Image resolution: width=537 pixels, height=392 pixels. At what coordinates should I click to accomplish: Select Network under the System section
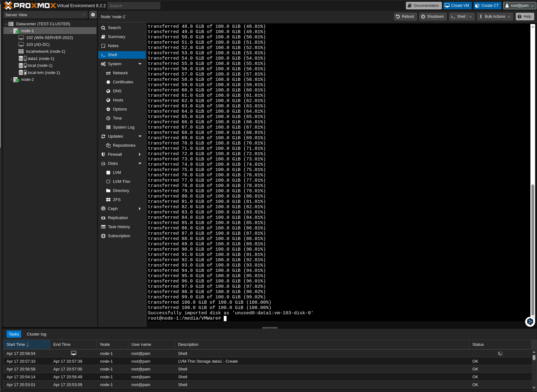point(120,73)
